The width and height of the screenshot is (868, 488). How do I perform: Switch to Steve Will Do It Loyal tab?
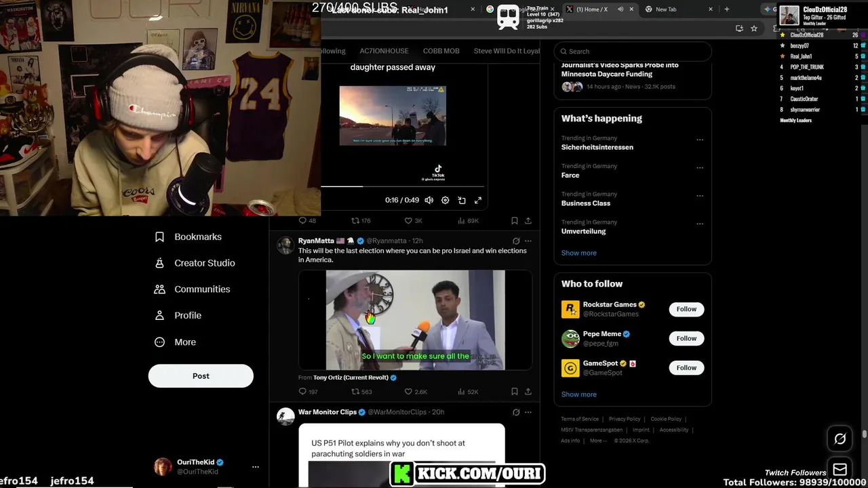coord(507,51)
